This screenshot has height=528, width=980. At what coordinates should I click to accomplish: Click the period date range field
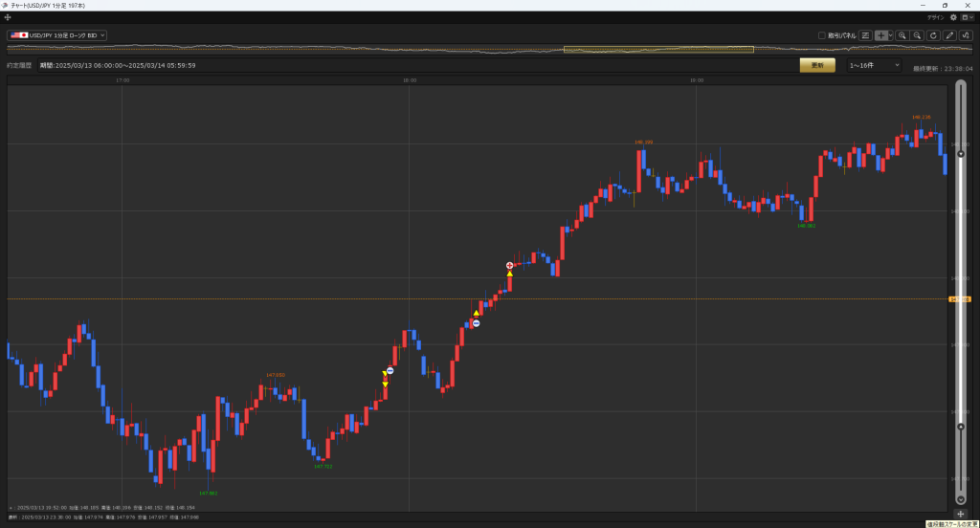[118, 65]
